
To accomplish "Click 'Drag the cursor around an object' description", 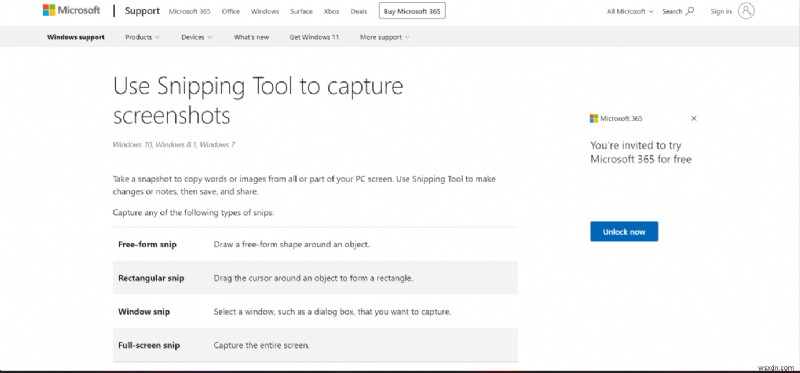I will pyautogui.click(x=313, y=278).
